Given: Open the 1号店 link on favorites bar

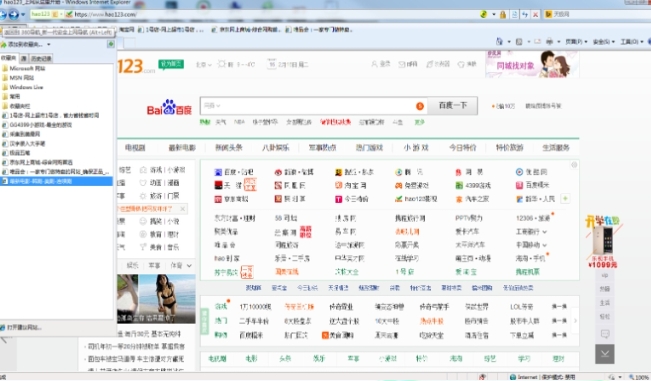Looking at the screenshot, I should 171,30.
